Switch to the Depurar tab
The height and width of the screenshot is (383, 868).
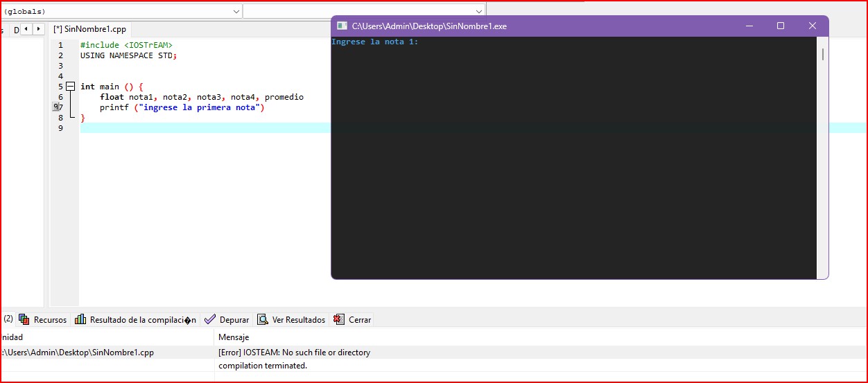coord(234,320)
